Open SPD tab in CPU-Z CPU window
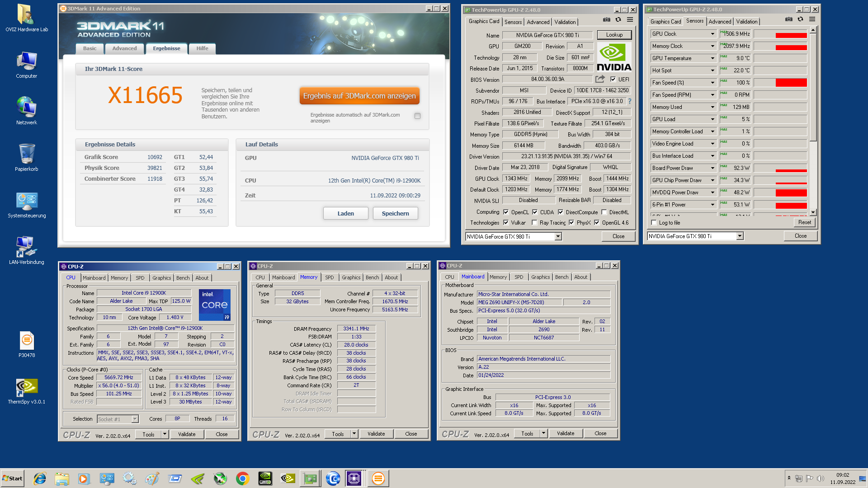The width and height of the screenshot is (868, 488). (140, 278)
